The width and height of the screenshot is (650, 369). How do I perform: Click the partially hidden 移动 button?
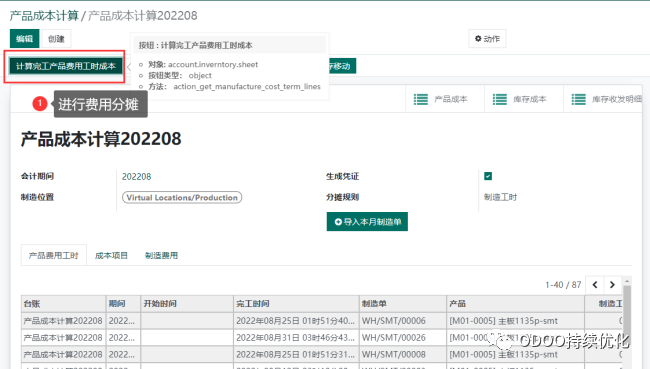342,66
